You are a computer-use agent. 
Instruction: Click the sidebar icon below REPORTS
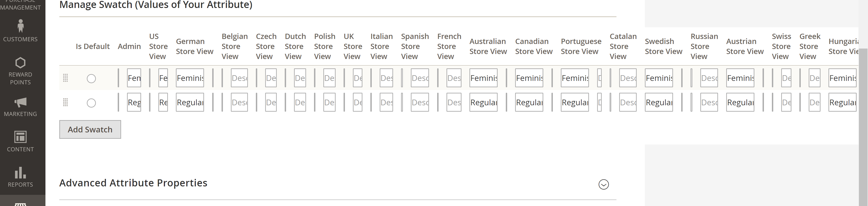point(20,203)
